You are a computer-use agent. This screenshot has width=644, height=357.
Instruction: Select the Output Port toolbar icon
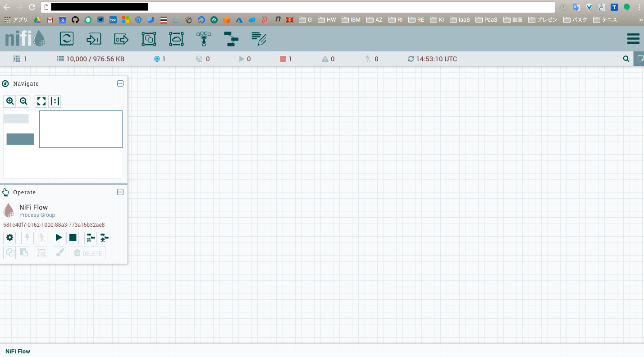121,39
